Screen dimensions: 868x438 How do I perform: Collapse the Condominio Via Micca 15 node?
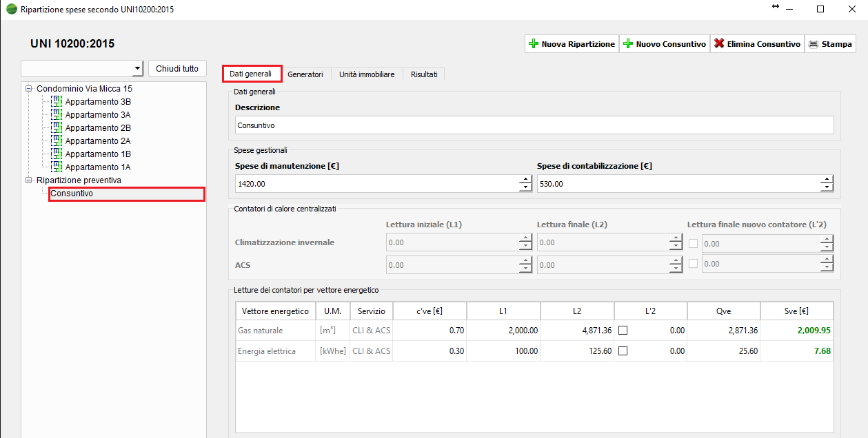point(29,89)
